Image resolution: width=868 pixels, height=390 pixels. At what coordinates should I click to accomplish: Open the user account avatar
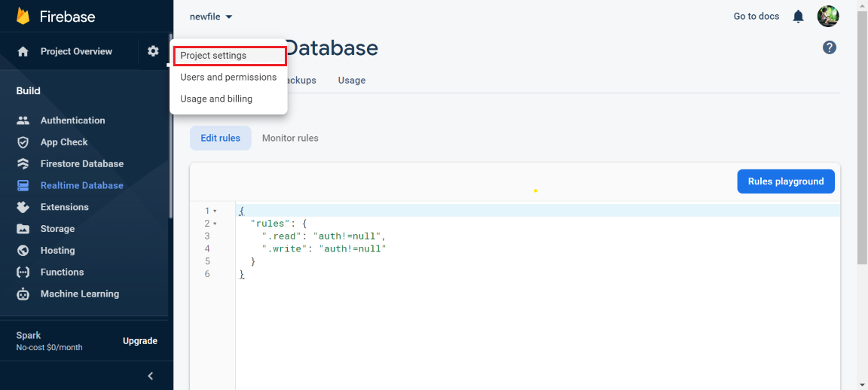(828, 16)
